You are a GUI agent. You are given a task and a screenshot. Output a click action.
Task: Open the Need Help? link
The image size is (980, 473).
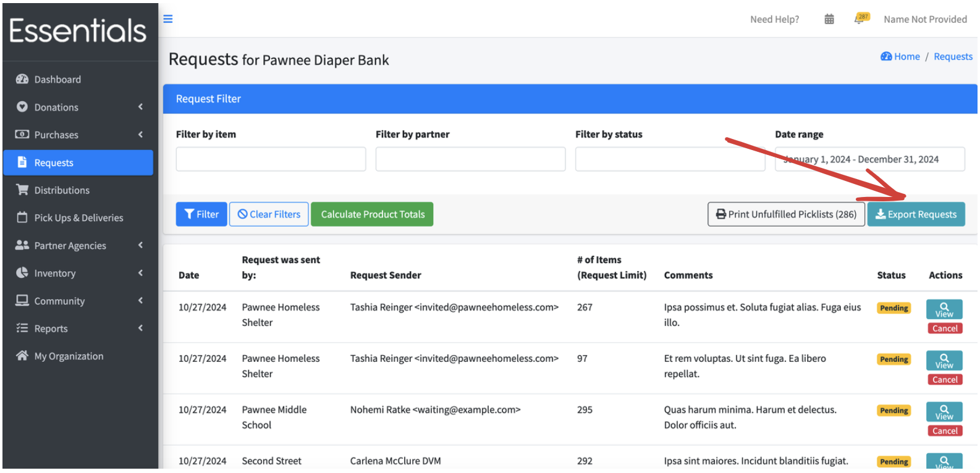pos(774,19)
